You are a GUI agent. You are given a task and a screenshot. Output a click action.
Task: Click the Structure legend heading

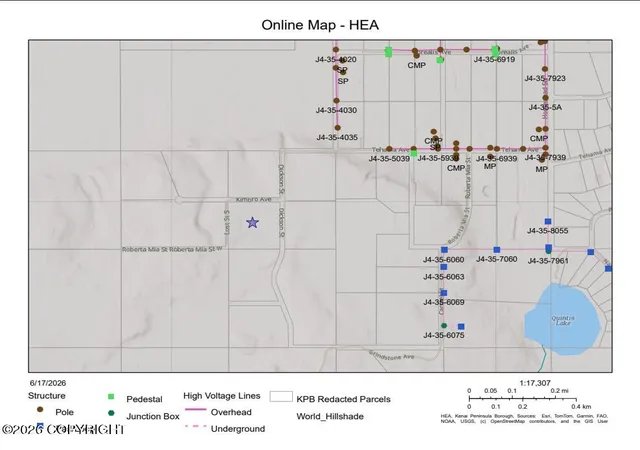[x=47, y=396]
